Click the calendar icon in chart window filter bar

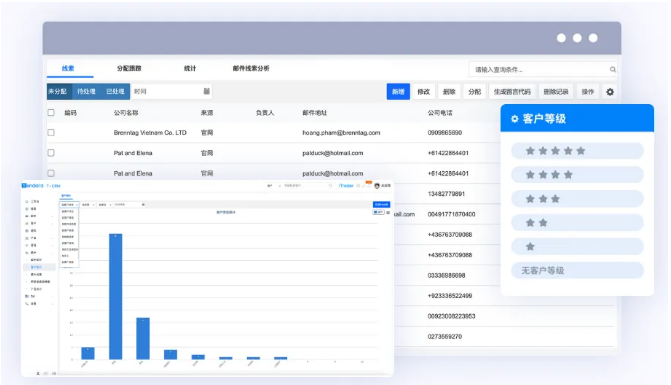tap(143, 204)
